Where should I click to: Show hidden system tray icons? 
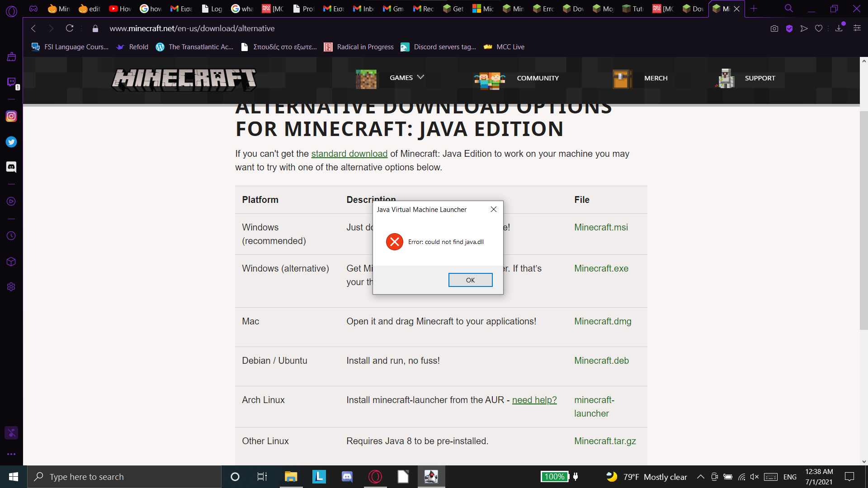[x=700, y=477]
